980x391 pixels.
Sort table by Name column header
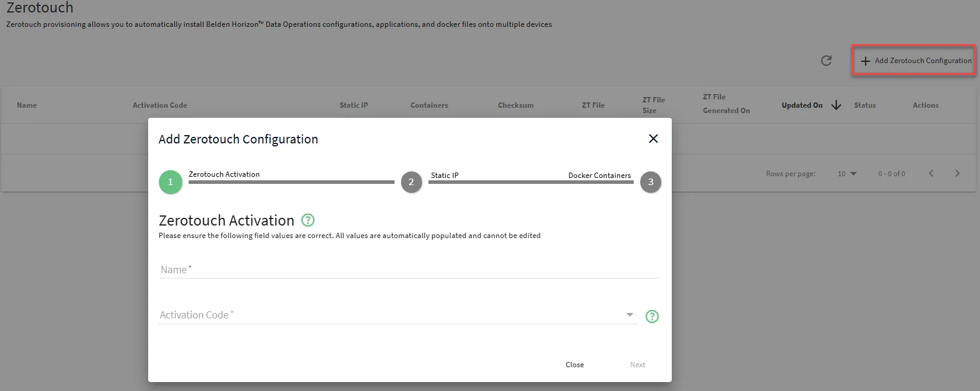pyautogui.click(x=27, y=105)
